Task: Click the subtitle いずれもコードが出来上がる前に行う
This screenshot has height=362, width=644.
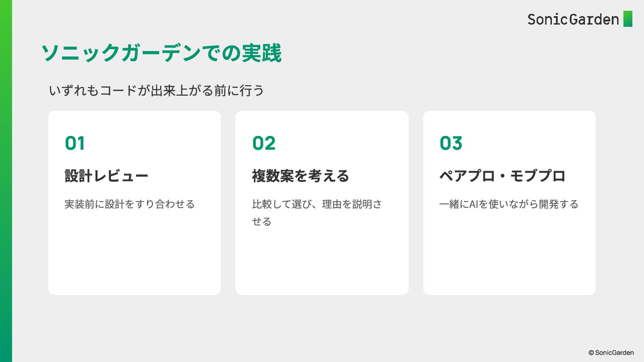Action: click(x=157, y=91)
